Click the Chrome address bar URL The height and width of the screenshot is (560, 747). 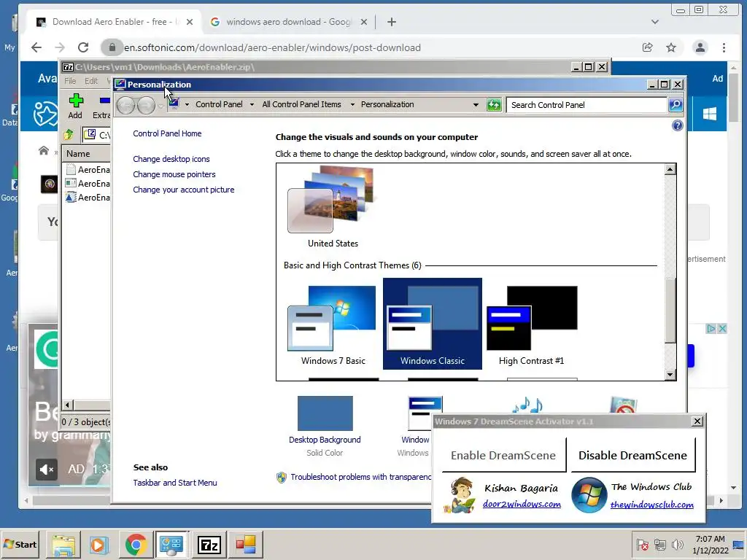pos(273,47)
